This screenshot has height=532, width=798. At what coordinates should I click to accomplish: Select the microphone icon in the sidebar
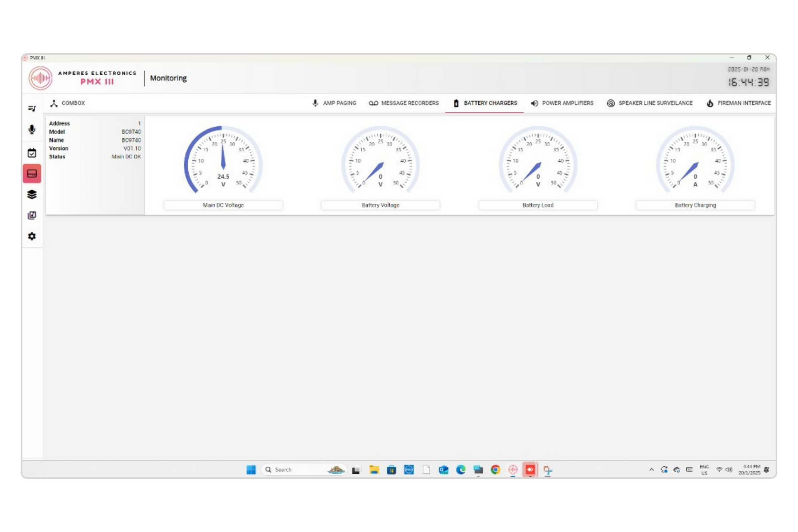[x=32, y=130]
